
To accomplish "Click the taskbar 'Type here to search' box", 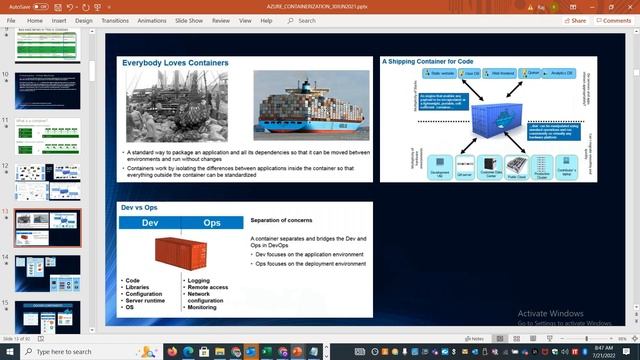I will pos(91,351).
